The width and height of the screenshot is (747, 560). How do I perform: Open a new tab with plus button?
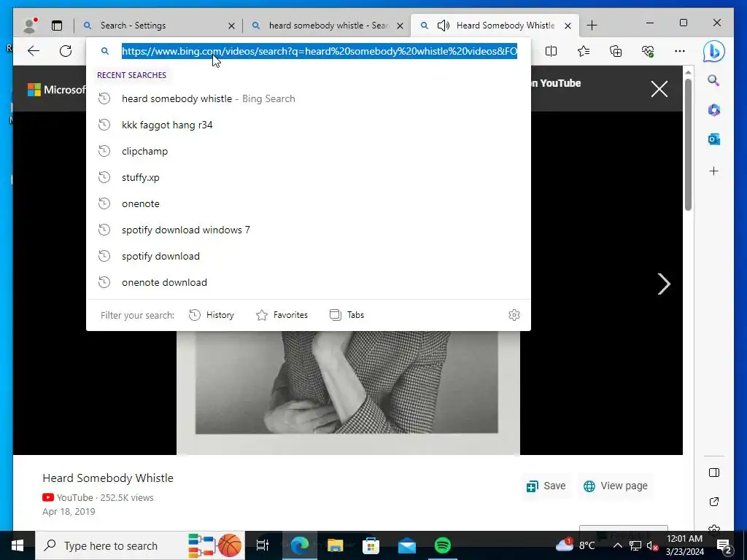point(592,26)
